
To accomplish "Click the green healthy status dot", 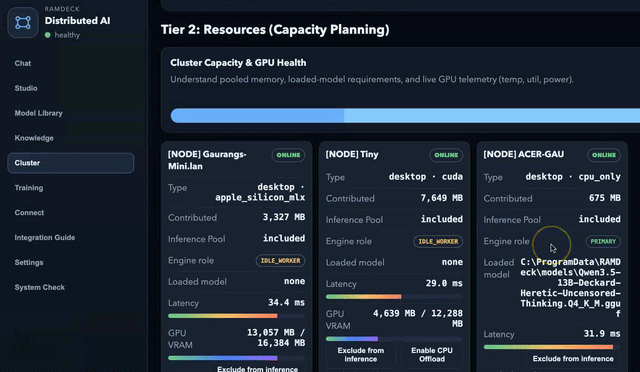I will pyautogui.click(x=48, y=35).
